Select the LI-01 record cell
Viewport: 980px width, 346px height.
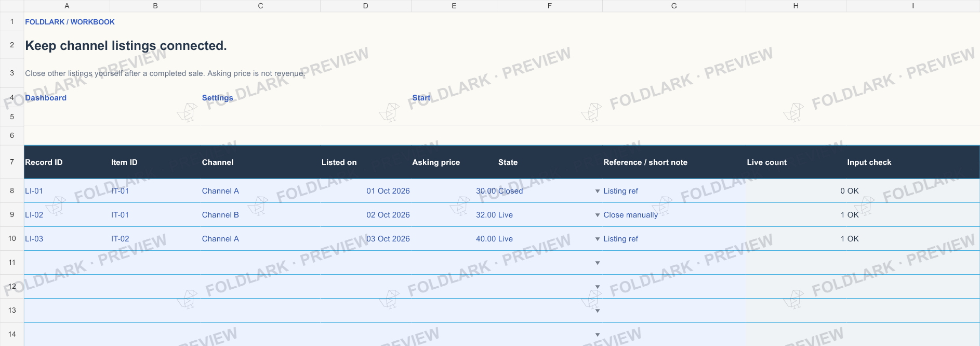point(67,191)
